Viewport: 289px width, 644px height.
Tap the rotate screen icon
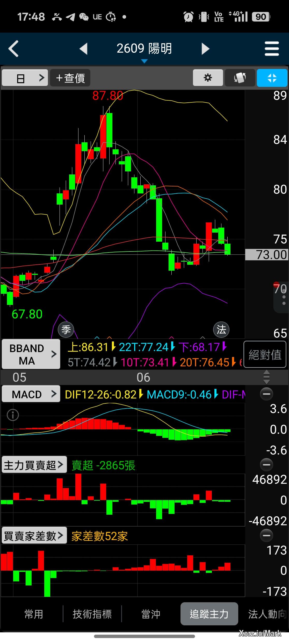[x=240, y=78]
